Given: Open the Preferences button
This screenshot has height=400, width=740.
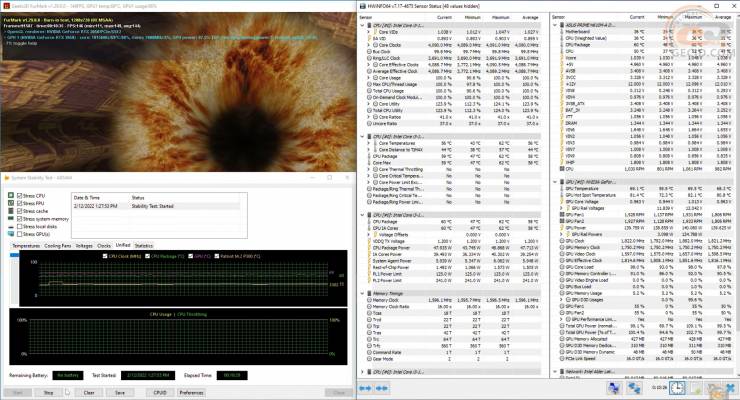Looking at the screenshot, I should point(191,392).
